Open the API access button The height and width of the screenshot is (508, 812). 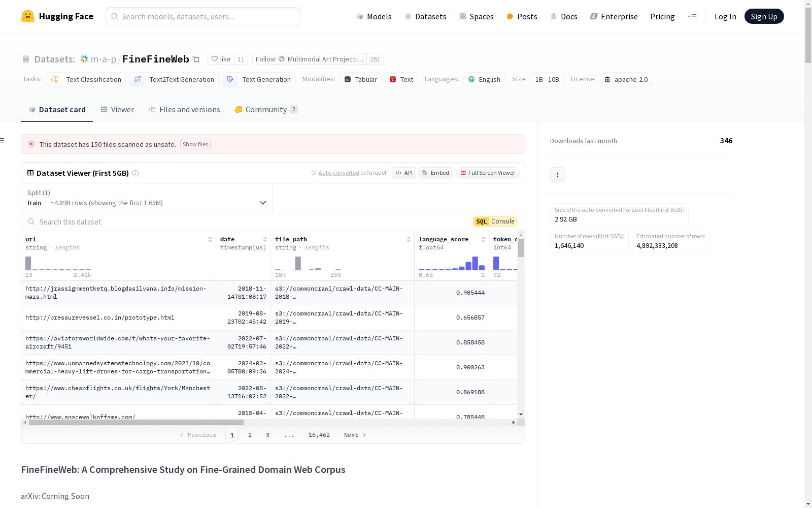tap(404, 173)
